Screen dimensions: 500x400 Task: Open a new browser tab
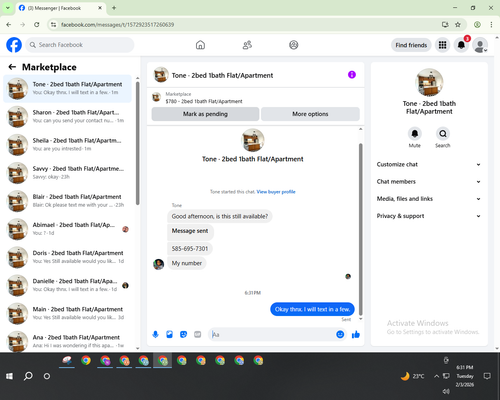coord(114,8)
